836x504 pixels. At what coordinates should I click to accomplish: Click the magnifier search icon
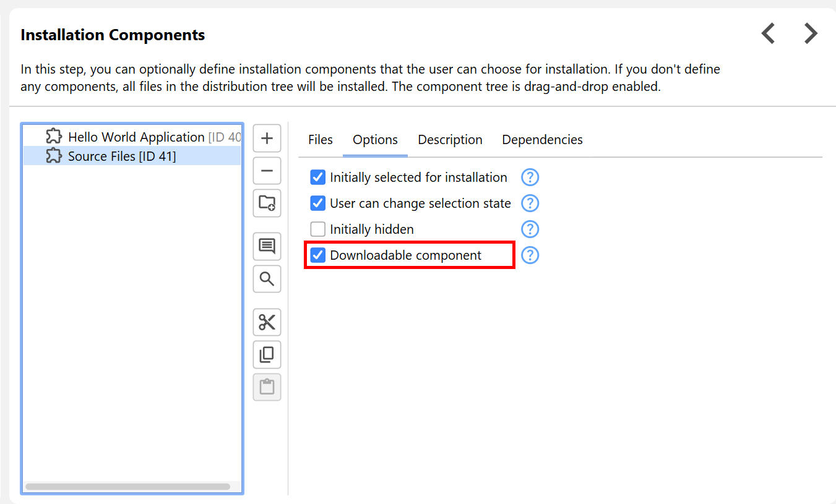tap(267, 279)
